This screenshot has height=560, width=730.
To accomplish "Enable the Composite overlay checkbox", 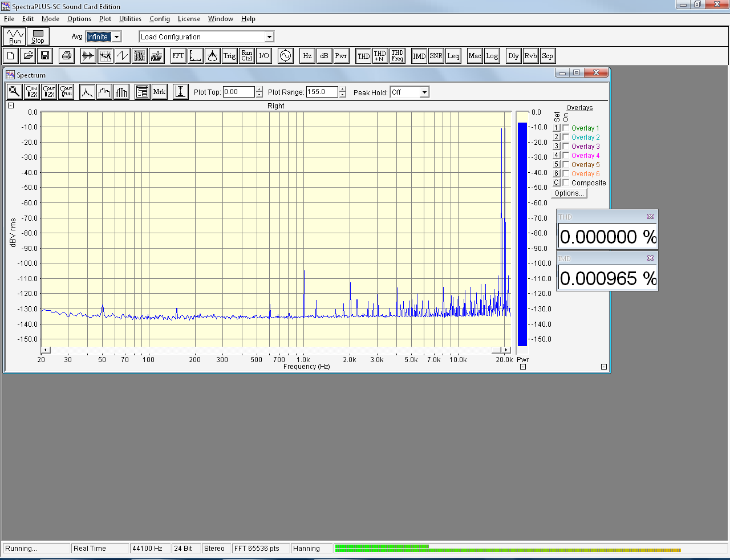I will click(x=566, y=183).
